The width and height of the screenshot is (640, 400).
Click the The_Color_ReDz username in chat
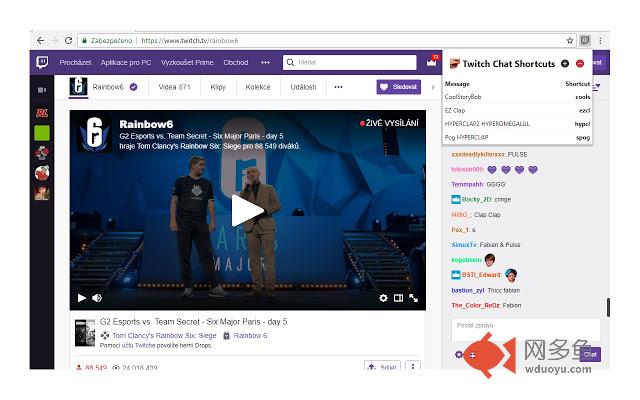coord(476,305)
